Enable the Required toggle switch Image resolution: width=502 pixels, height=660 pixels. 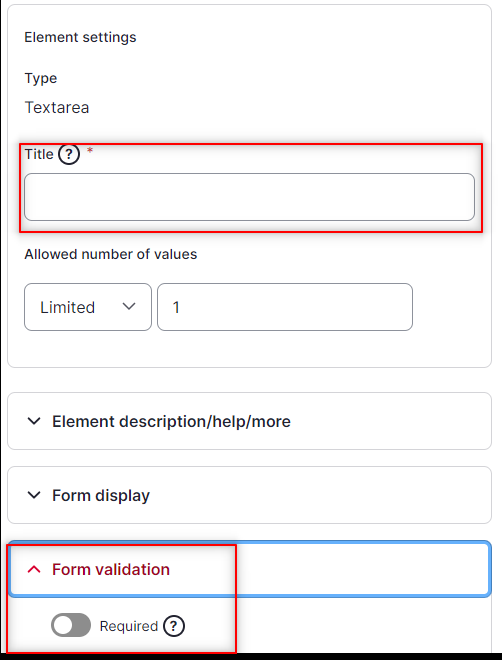(71, 625)
